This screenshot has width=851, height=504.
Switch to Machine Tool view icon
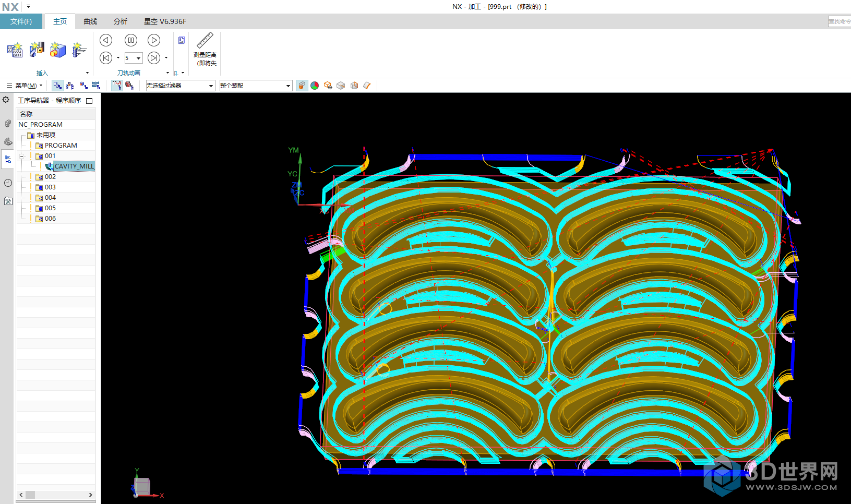click(x=70, y=86)
